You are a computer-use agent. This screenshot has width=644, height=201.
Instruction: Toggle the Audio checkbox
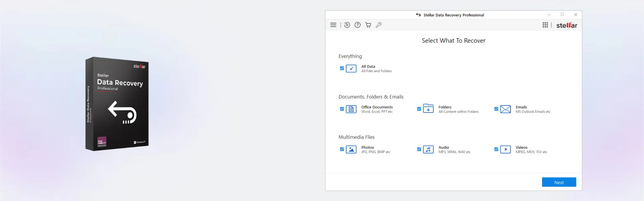click(x=419, y=149)
